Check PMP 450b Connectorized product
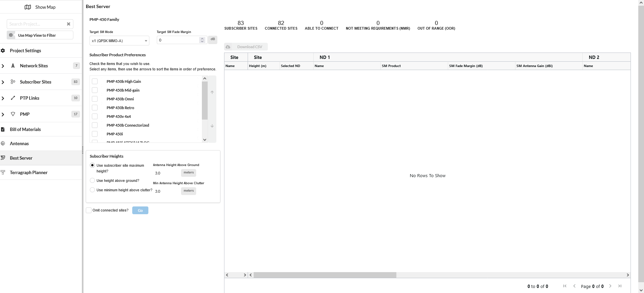644x293 pixels. [95, 125]
